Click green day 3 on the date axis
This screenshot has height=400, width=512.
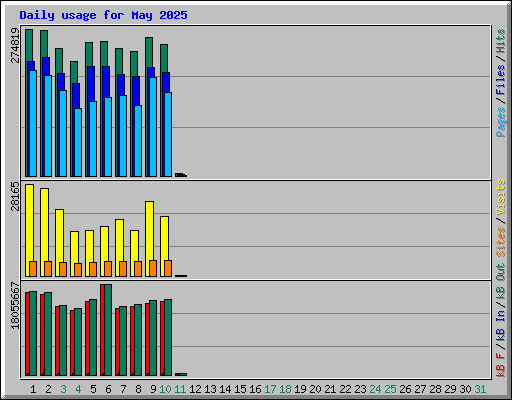click(63, 389)
